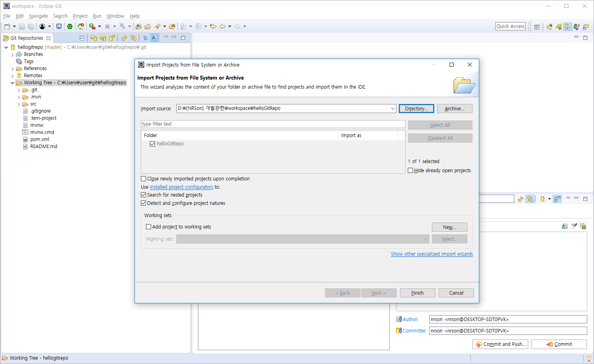The width and height of the screenshot is (594, 364).
Task: Uncheck Detect and configure project natures
Action: (x=144, y=203)
